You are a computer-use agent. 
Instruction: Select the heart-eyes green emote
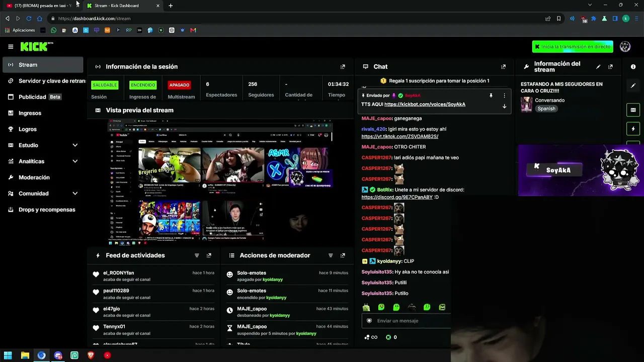[381, 307]
